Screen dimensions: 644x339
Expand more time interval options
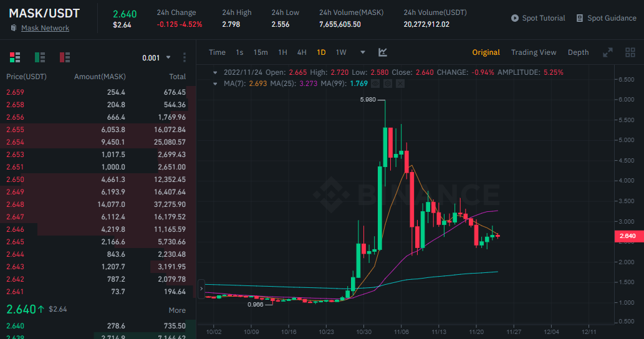click(363, 52)
